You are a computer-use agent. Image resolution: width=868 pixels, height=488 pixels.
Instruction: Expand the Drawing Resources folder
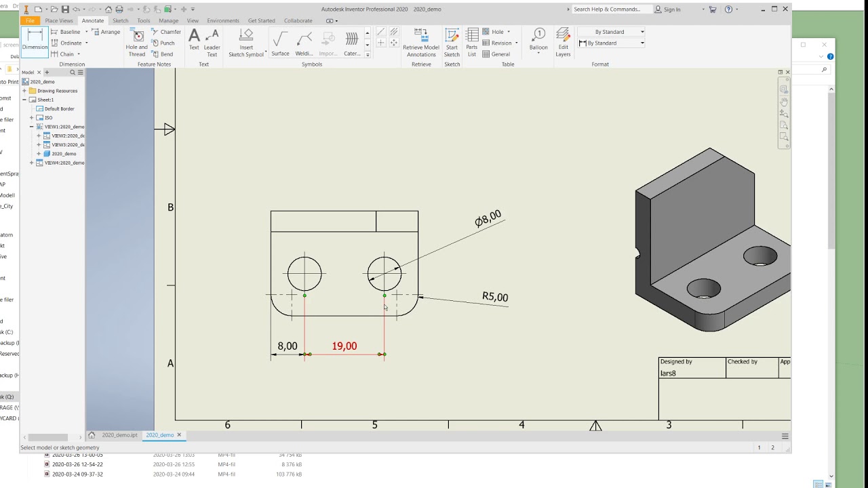click(x=24, y=91)
